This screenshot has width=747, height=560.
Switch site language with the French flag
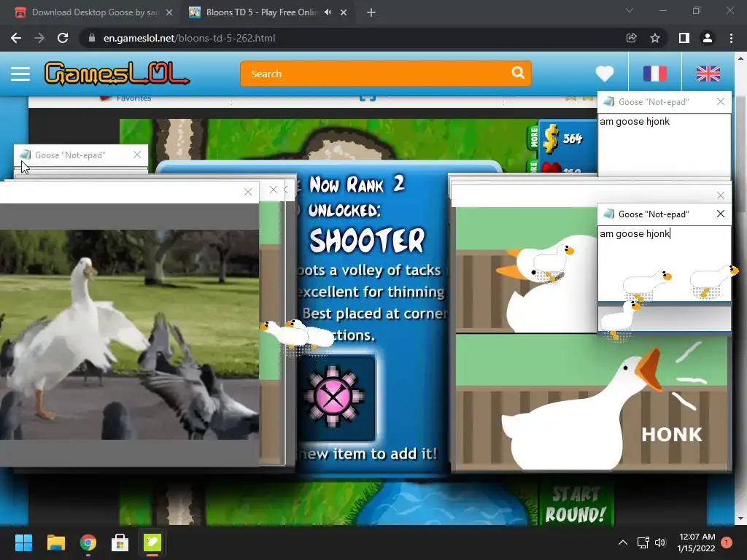point(655,74)
